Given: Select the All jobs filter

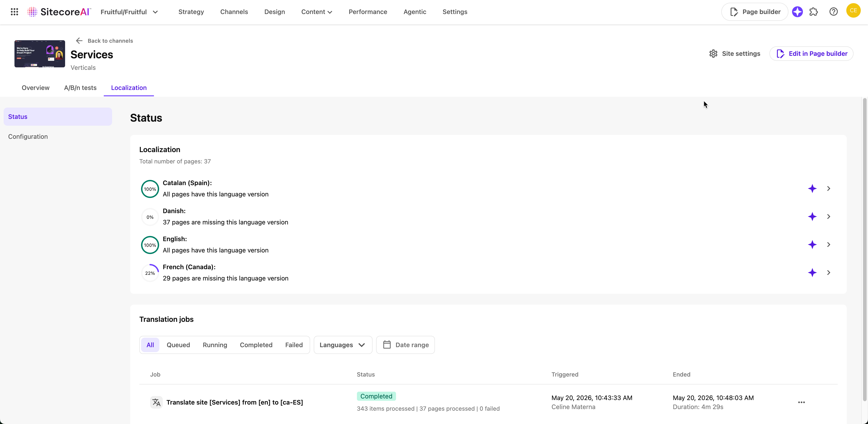Looking at the screenshot, I should tap(150, 345).
